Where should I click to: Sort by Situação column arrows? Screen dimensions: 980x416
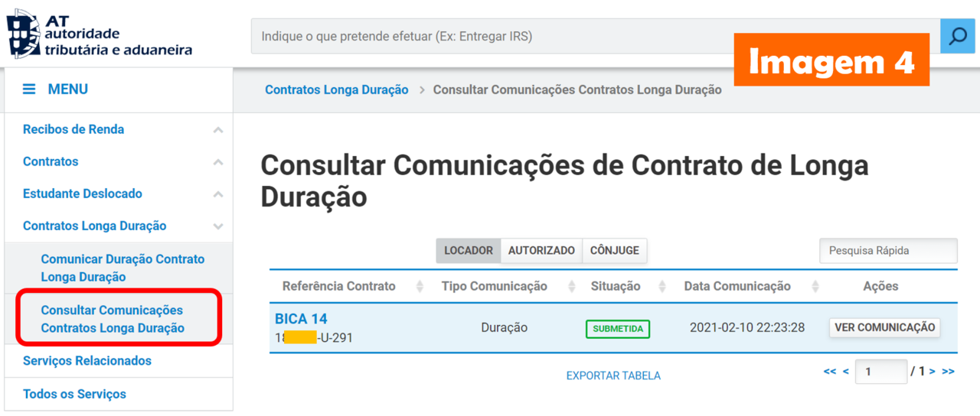[663, 287]
